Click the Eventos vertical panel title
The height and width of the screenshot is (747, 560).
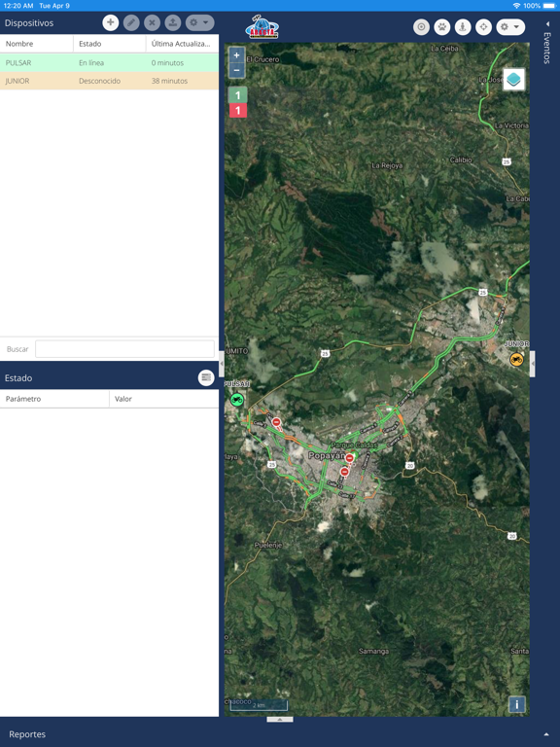click(x=547, y=48)
